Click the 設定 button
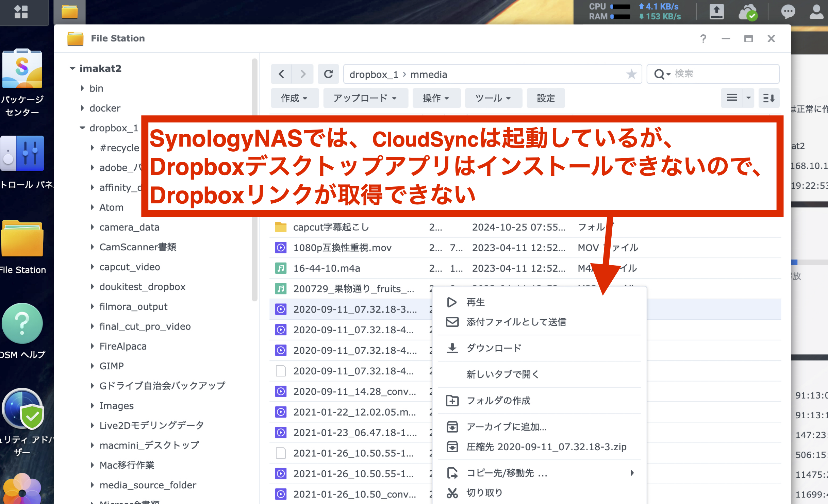This screenshot has height=504, width=828. pos(546,98)
